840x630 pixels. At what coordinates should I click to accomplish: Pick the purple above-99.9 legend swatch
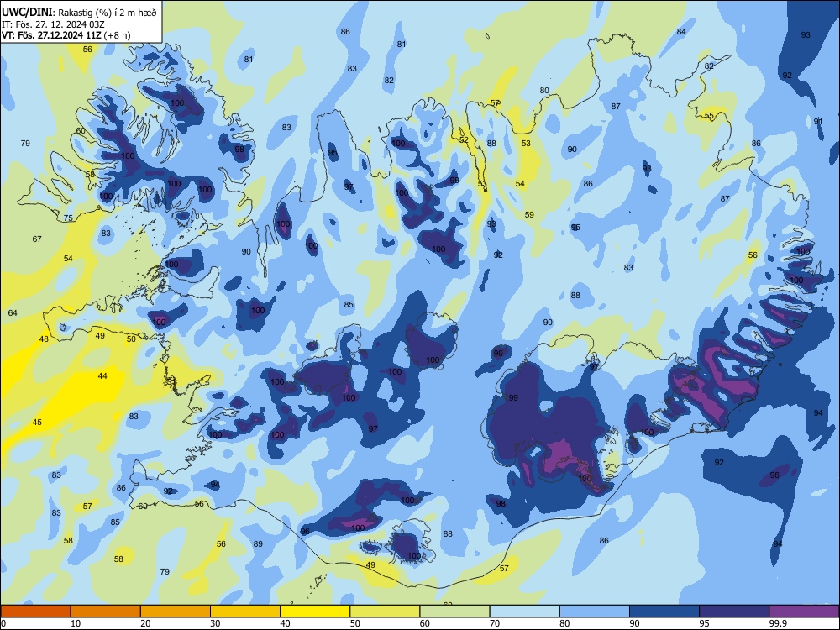pyautogui.click(x=804, y=612)
